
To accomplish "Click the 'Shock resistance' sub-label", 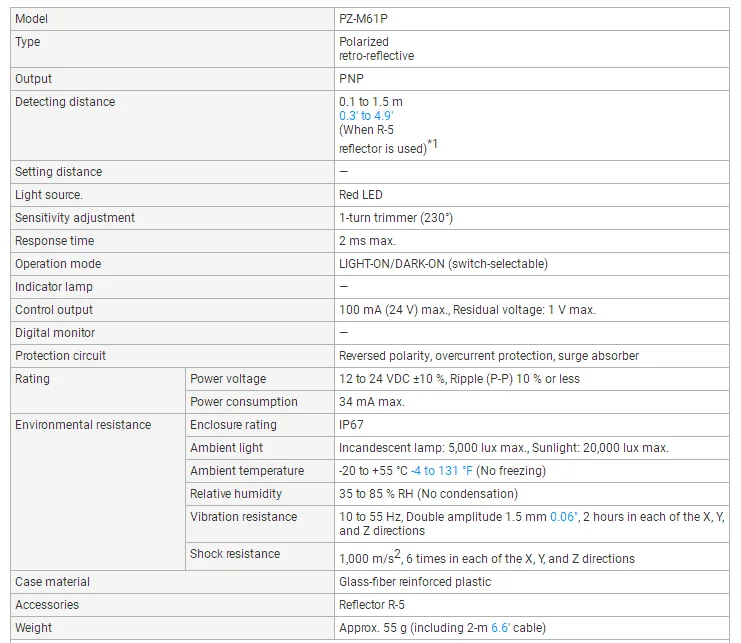I will point(235,554).
